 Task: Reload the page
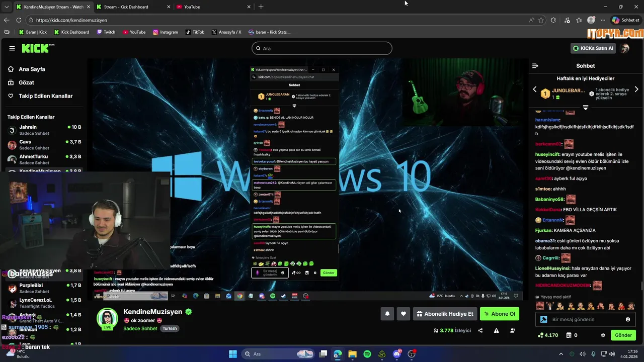[x=19, y=20]
